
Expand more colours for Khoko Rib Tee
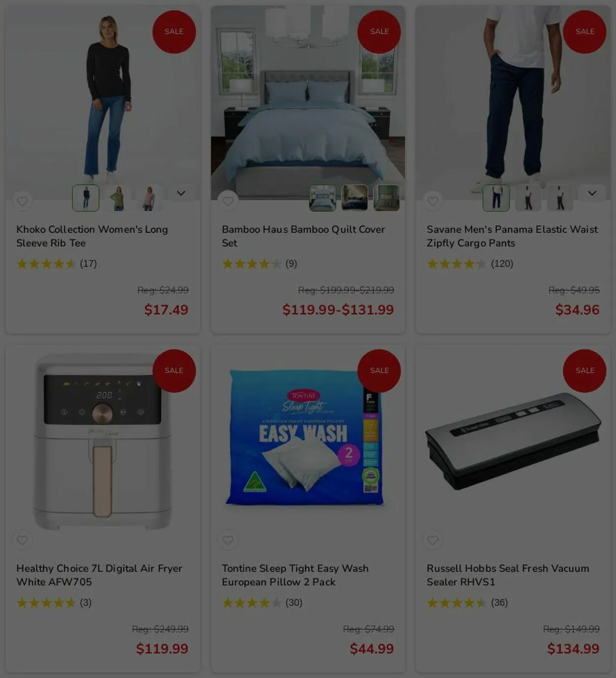[181, 193]
